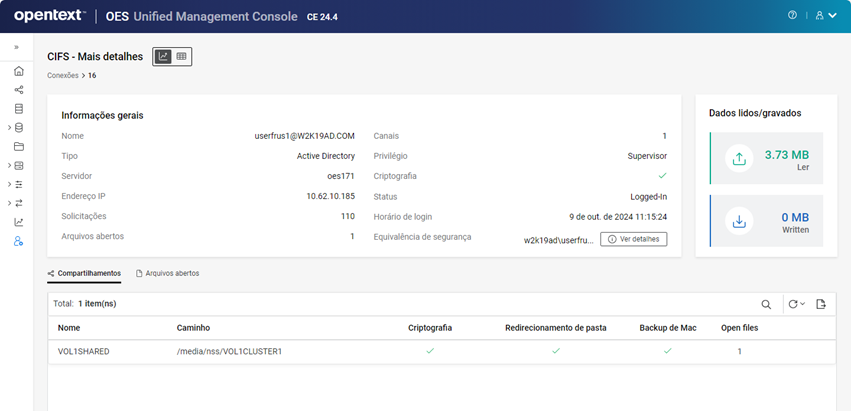851x411 pixels.
Task: Expand the chevron beside the transfer arrows icon
Action: click(x=9, y=203)
